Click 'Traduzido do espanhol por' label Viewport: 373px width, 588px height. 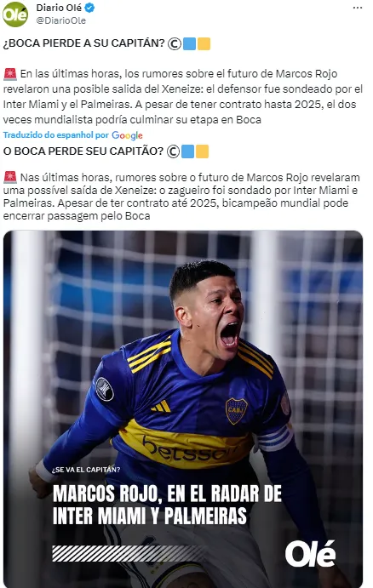(56, 135)
